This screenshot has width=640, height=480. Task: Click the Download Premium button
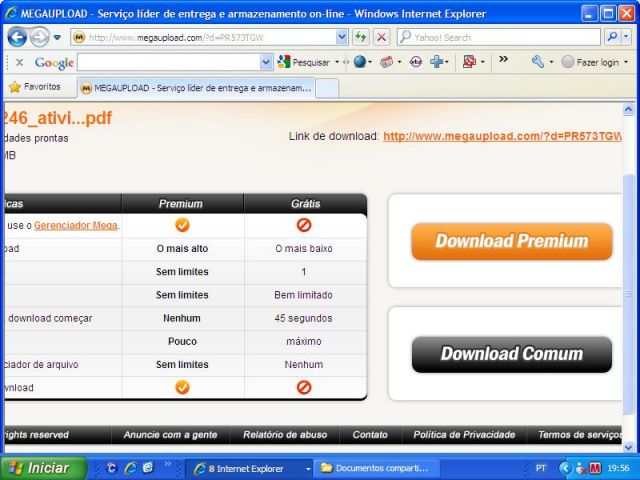pyautogui.click(x=512, y=241)
